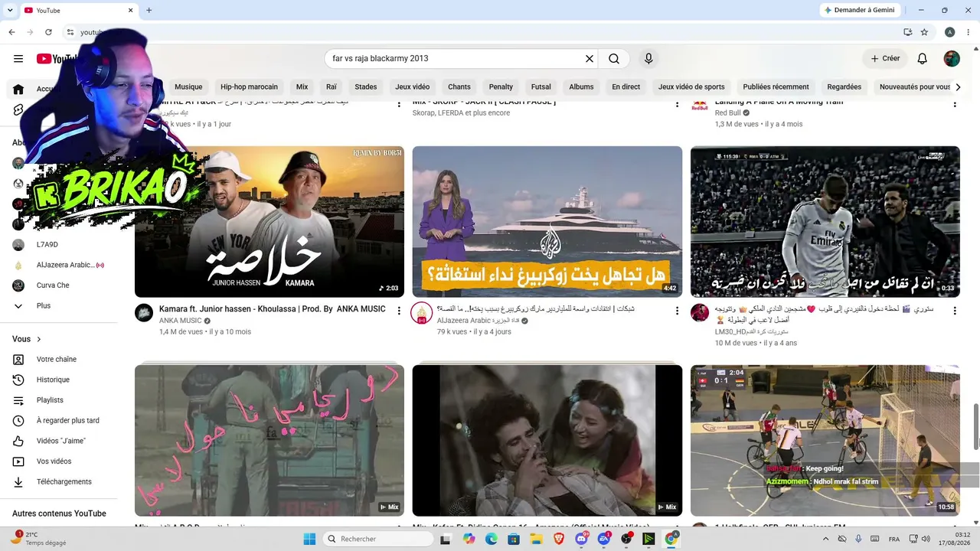The image size is (980, 551).
Task: Click the page vertical scrollbar thumb
Action: point(976,426)
